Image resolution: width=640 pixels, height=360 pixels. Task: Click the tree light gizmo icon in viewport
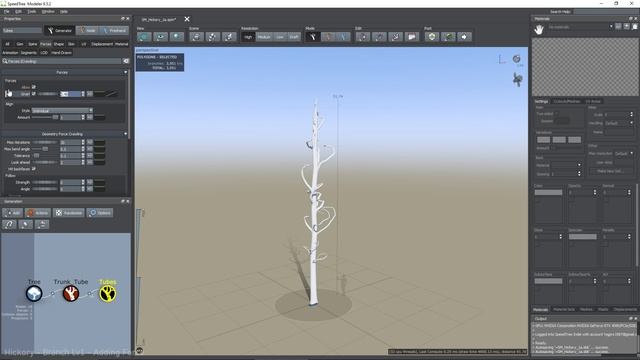point(518,79)
